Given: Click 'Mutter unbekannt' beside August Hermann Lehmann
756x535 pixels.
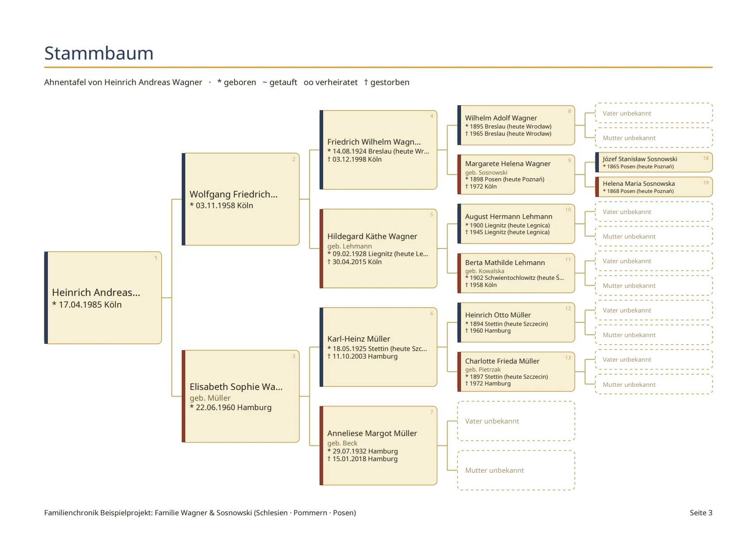Looking at the screenshot, I should pos(654,236).
